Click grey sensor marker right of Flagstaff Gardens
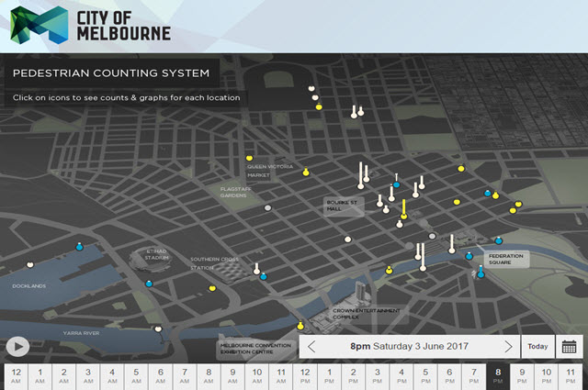 (267, 208)
